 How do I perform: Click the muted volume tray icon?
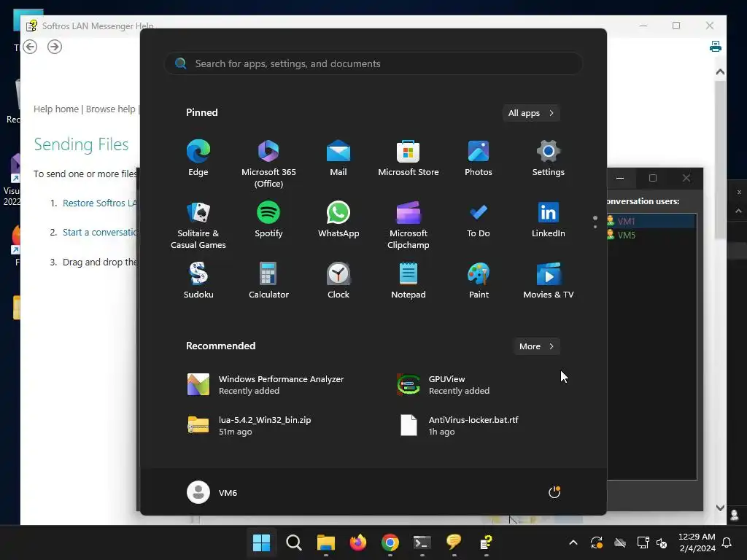click(x=662, y=542)
